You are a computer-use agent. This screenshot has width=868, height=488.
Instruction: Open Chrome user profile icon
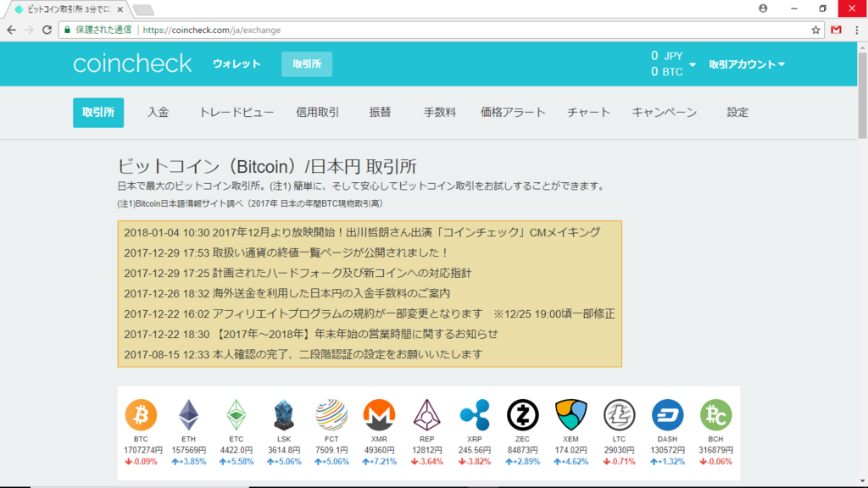point(763,8)
